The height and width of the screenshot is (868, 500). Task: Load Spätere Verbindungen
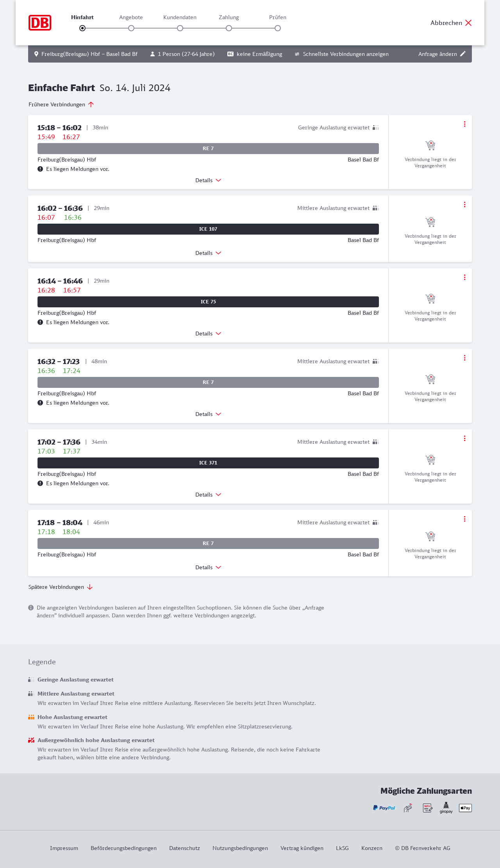[61, 587]
